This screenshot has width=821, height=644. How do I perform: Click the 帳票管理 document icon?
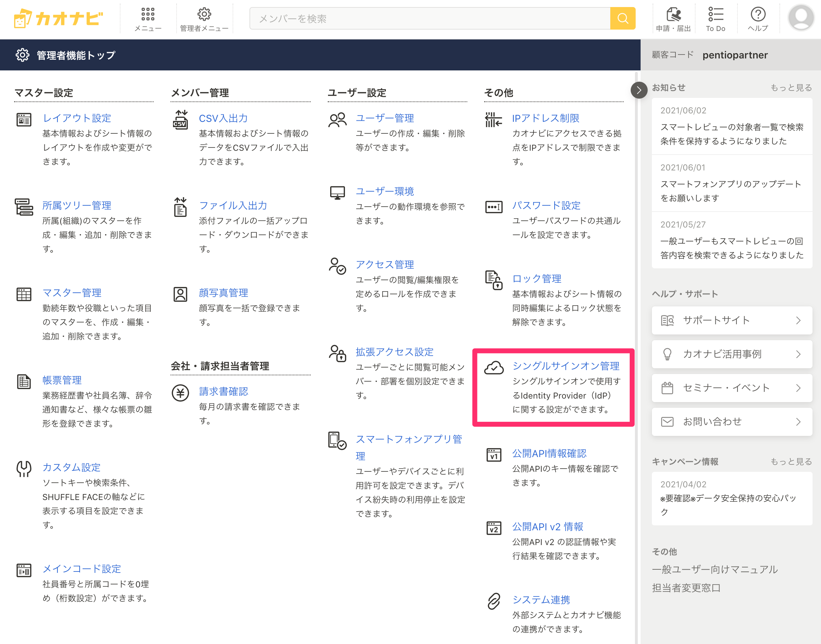click(24, 382)
